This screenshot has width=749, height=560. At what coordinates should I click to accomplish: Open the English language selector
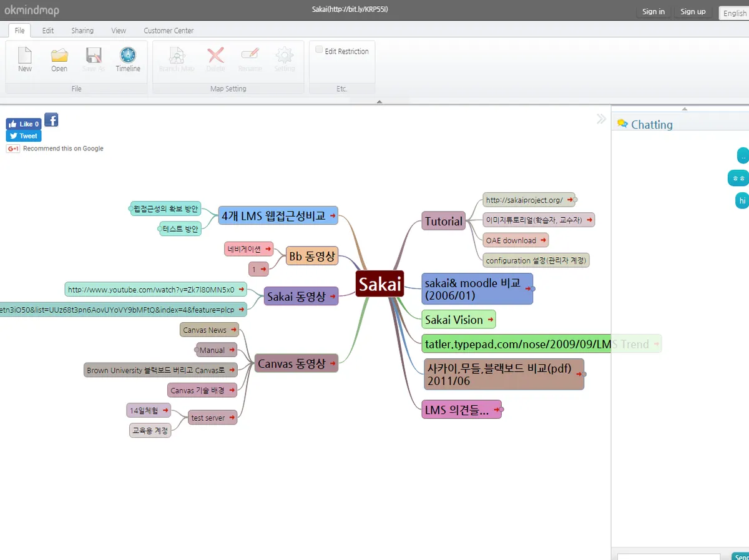[735, 12]
